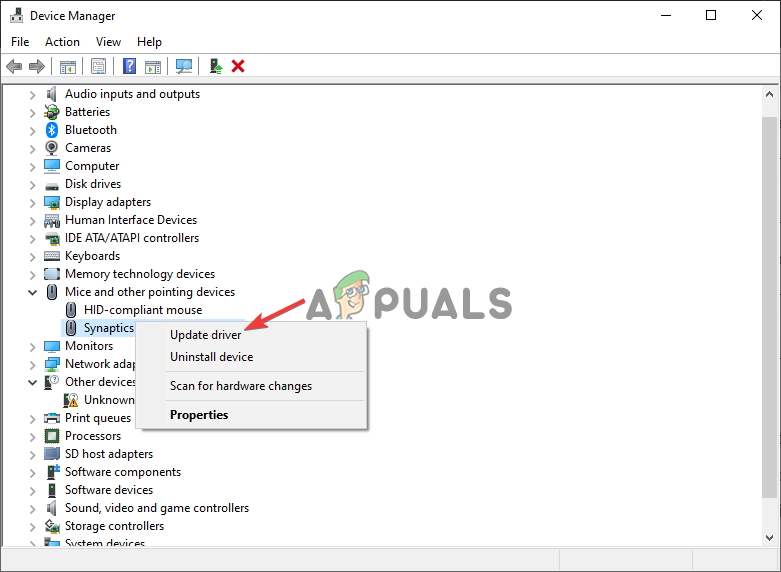
Task: Click the Bluetooth category icon
Action: 52,130
